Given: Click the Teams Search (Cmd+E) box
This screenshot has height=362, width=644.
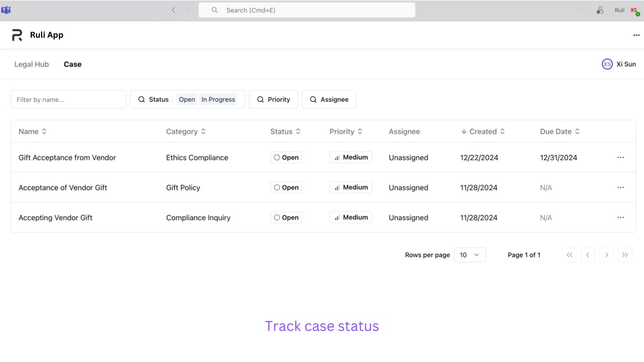Looking at the screenshot, I should tap(307, 10).
